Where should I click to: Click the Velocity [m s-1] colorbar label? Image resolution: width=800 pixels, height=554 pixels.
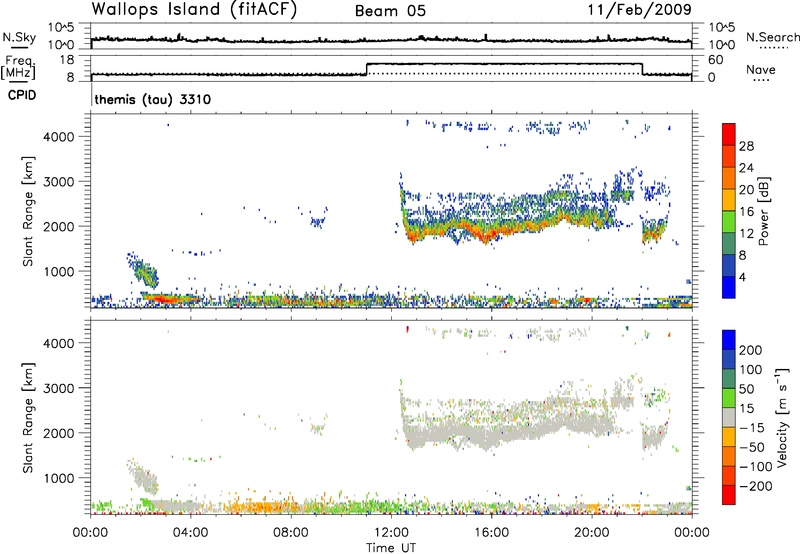[781, 417]
